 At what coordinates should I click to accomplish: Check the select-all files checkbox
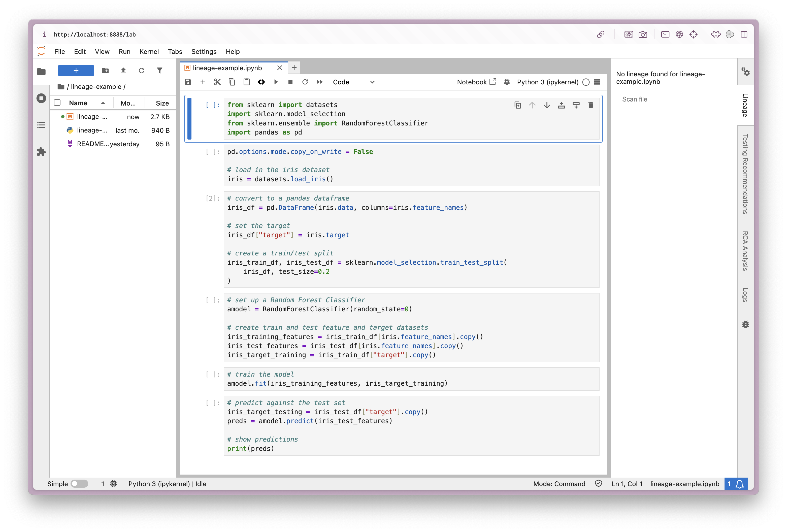(57, 103)
